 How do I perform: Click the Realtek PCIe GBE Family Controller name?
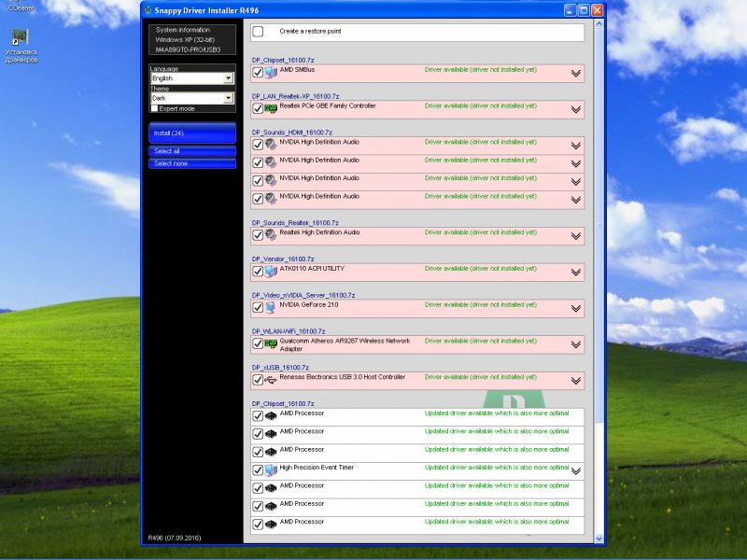328,105
